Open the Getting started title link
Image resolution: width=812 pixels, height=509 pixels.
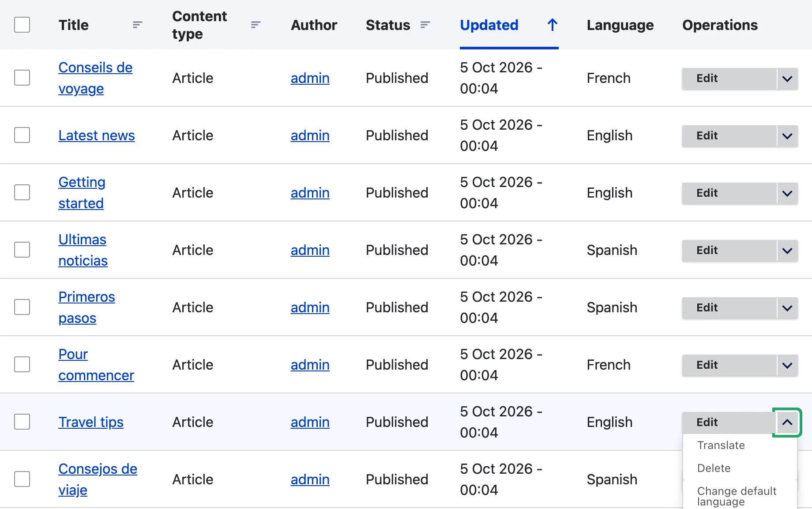coord(82,193)
